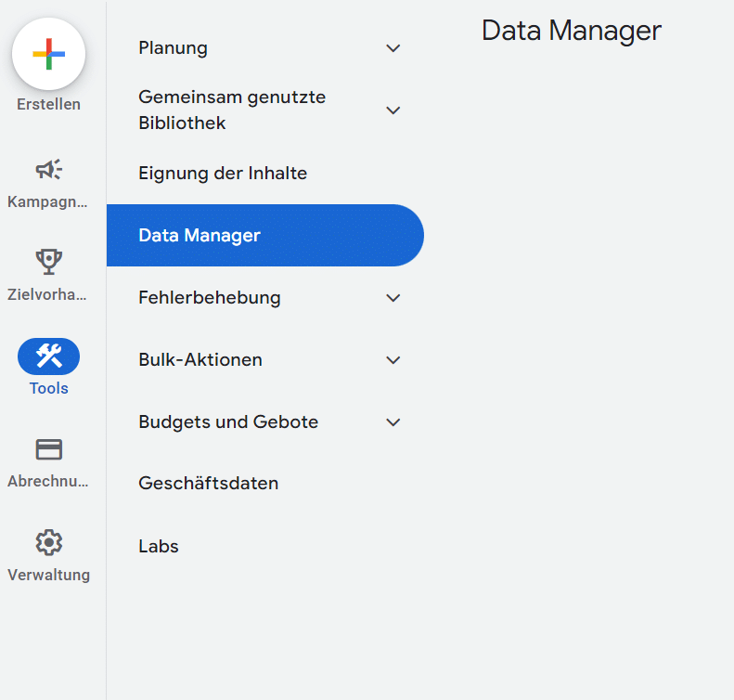Expand Gemeinsam genutzte Bibliothek chevron
Screen dimensions: 734x700
tap(393, 110)
